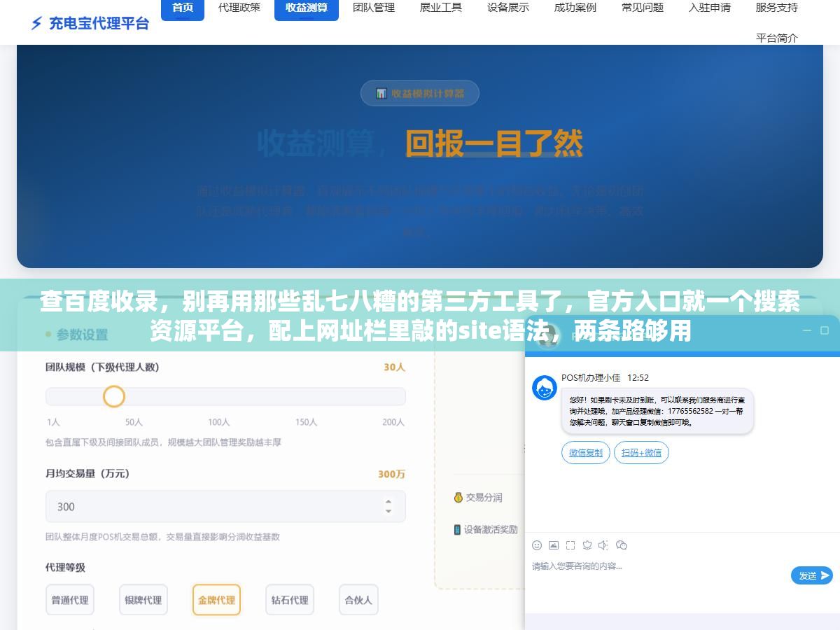Click the 200人 slider label

(393, 422)
